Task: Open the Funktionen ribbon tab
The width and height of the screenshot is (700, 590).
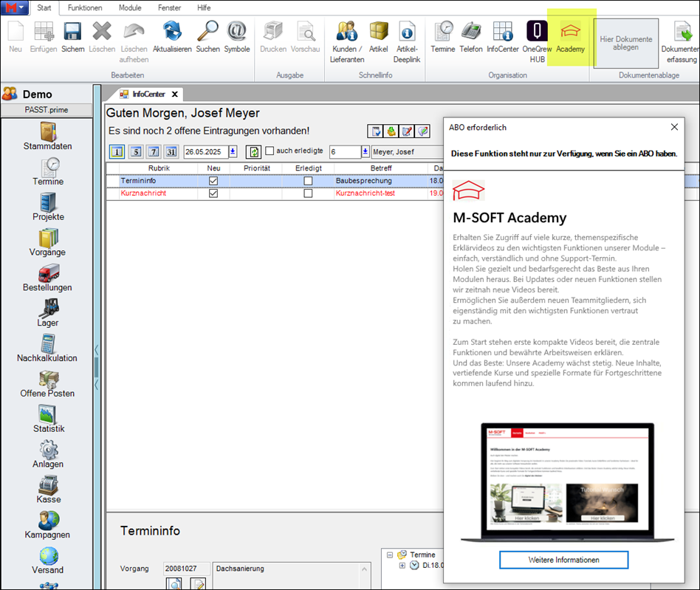Action: (x=85, y=7)
